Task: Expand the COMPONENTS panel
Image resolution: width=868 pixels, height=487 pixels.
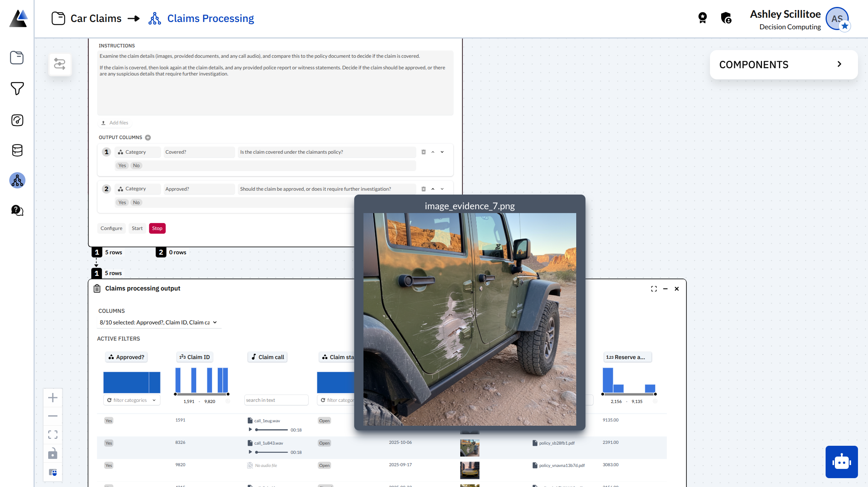Action: 839,64
